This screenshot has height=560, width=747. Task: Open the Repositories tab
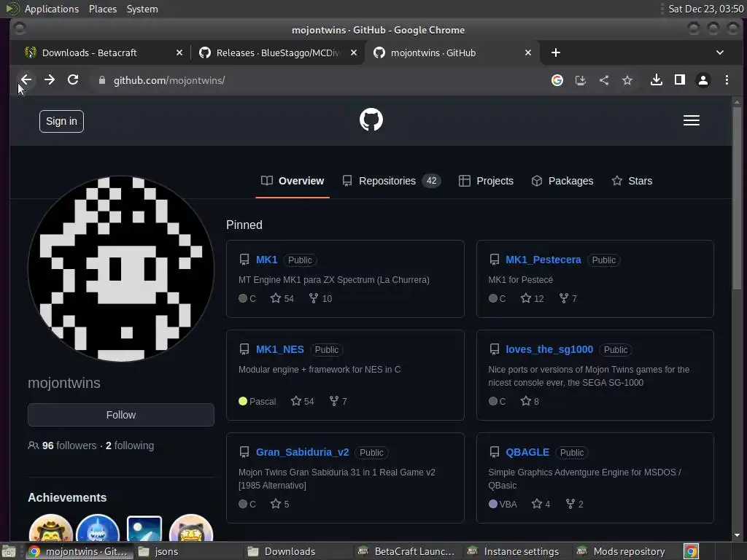[392, 181]
